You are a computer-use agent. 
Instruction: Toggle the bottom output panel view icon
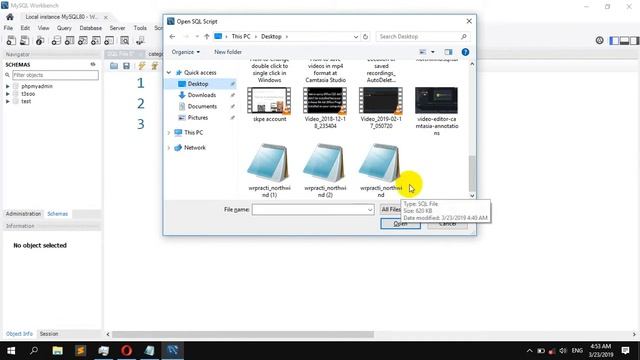tap(624, 40)
